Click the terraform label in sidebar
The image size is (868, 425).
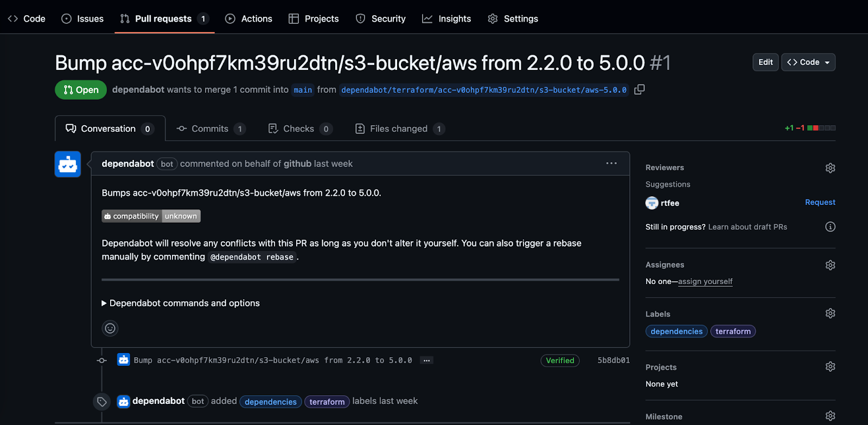coord(733,331)
